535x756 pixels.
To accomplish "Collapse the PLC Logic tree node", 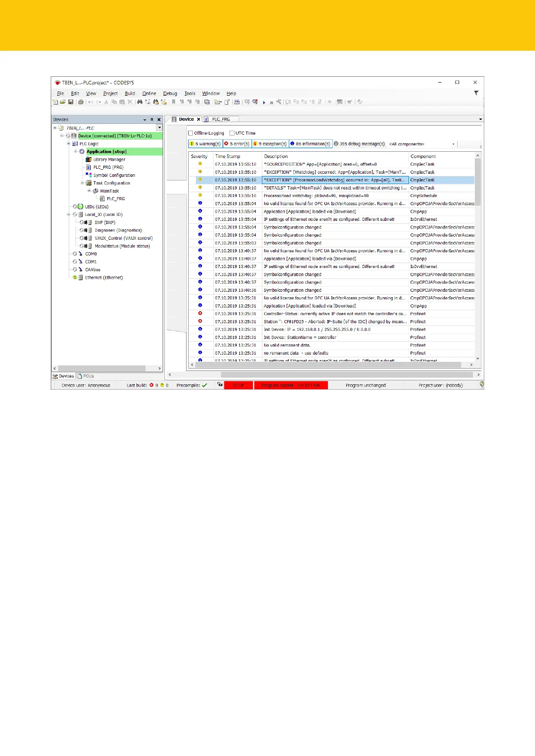I will (x=69, y=144).
